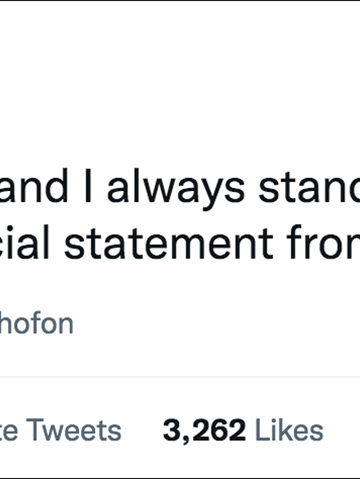This screenshot has height=479, width=360.
Task: Click the blank space between Tweets and 3,262
Action: 142,430
